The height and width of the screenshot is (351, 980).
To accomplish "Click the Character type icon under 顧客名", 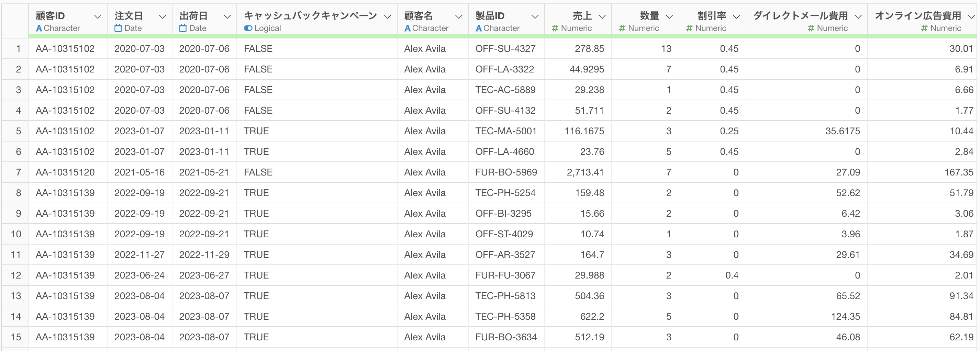I will click(408, 28).
